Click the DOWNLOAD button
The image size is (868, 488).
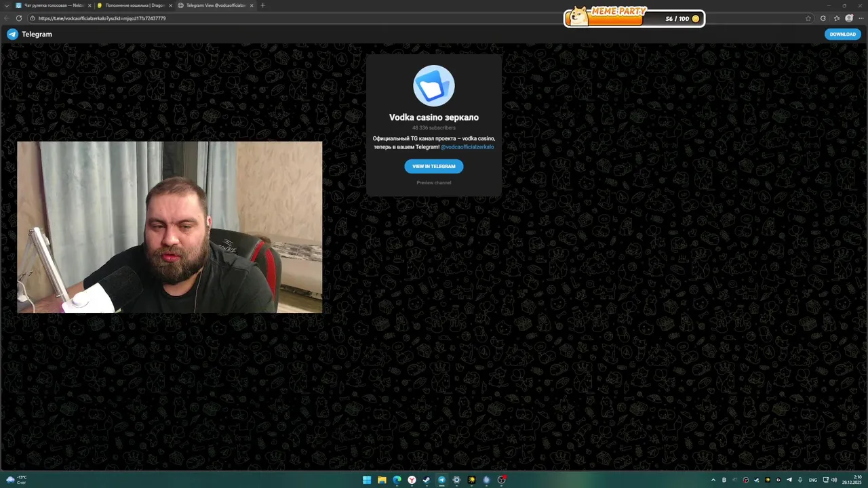[x=843, y=34]
